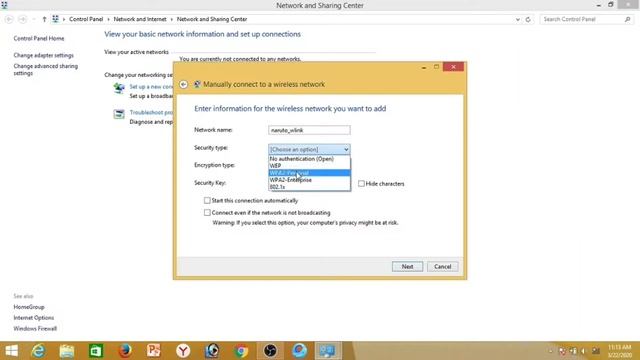Click Network and Sharing Center breadcrumb
Image resolution: width=640 pixels, height=360 pixels.
(212, 19)
